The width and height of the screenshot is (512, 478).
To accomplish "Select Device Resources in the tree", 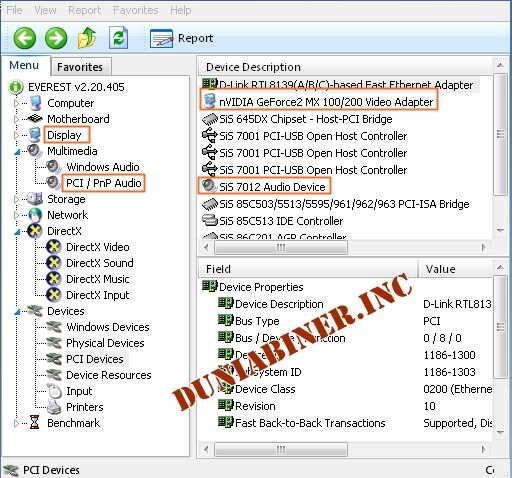I will 109,375.
